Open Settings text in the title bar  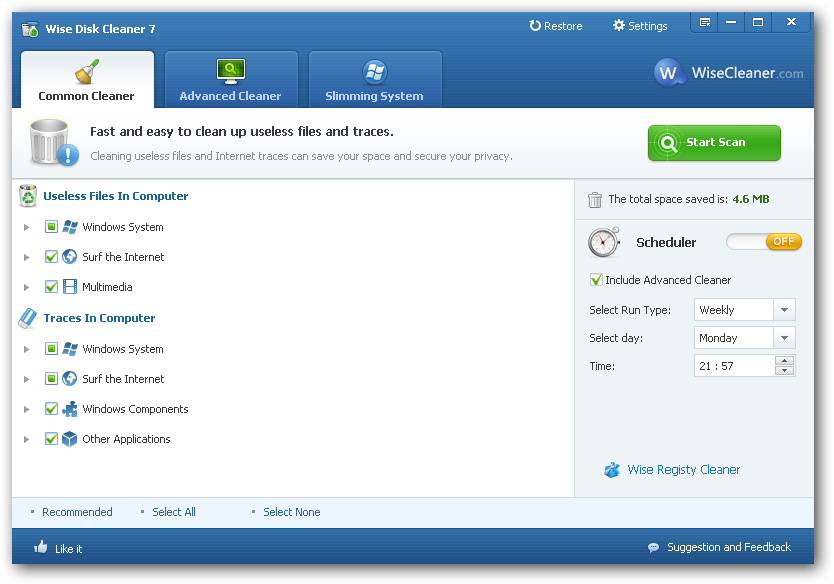pos(647,26)
